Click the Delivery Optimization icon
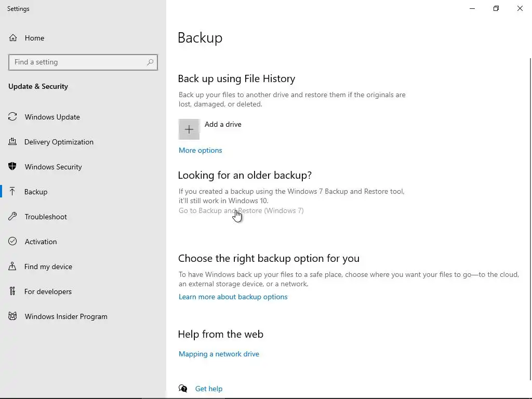 click(13, 142)
